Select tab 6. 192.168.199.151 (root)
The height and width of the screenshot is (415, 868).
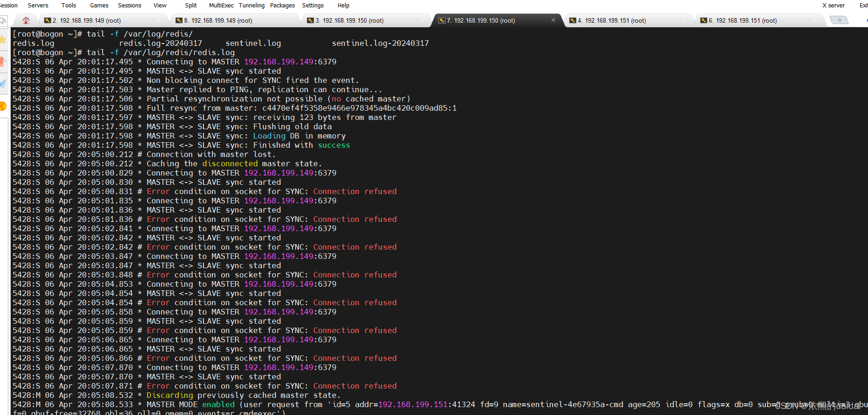click(x=742, y=20)
